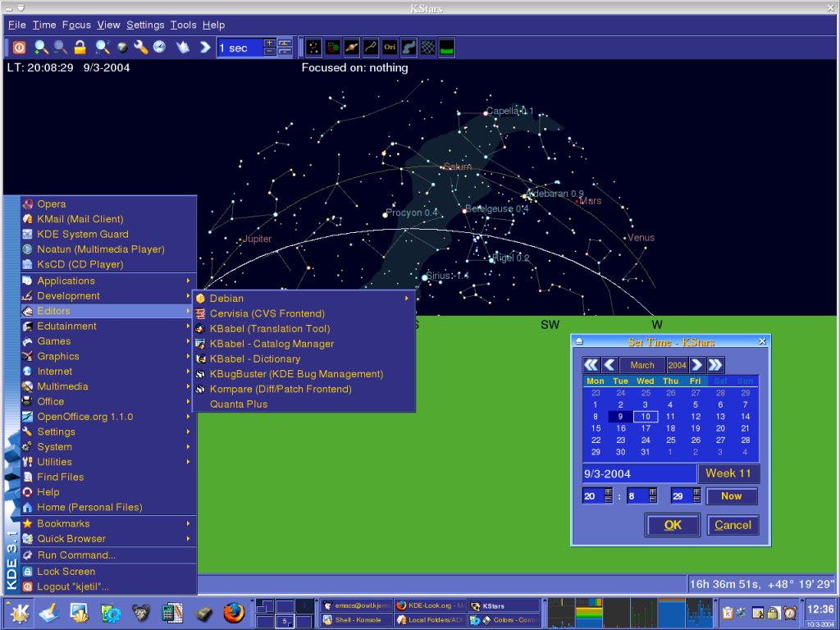
Task: Expand the Applications submenu
Action: pyautogui.click(x=109, y=281)
